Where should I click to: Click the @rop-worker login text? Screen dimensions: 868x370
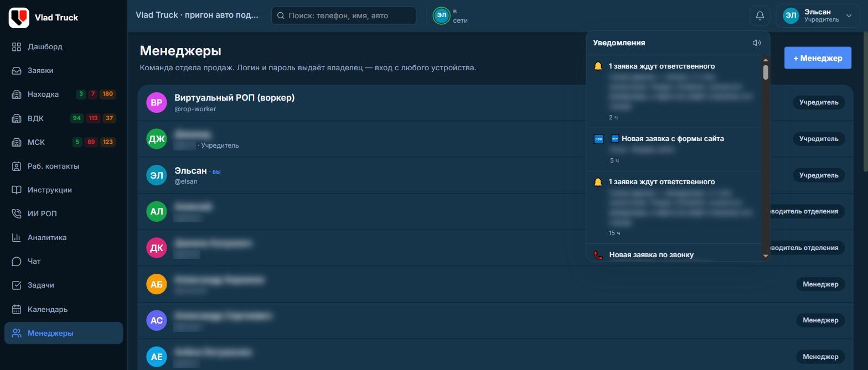pos(195,109)
